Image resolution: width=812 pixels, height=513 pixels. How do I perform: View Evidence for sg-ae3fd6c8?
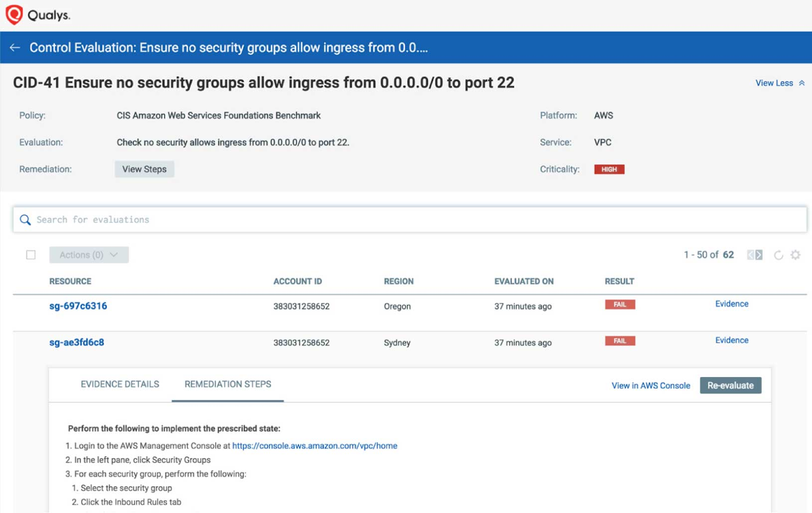coord(732,340)
